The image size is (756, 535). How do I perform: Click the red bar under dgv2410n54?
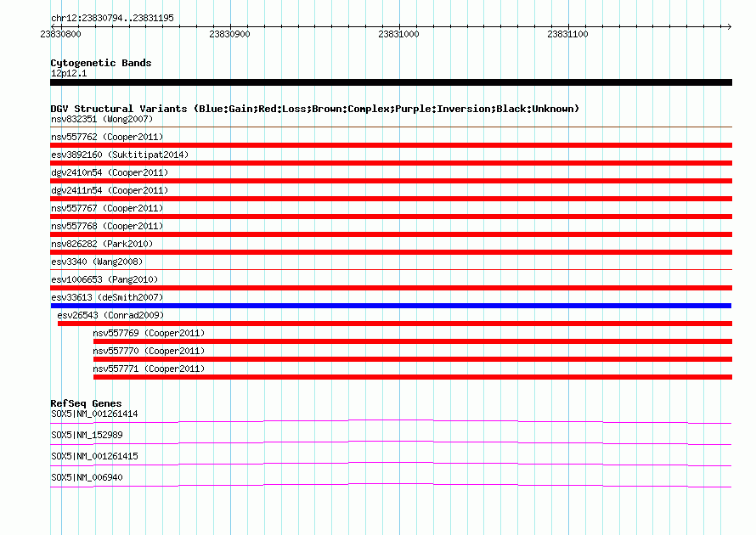point(391,181)
